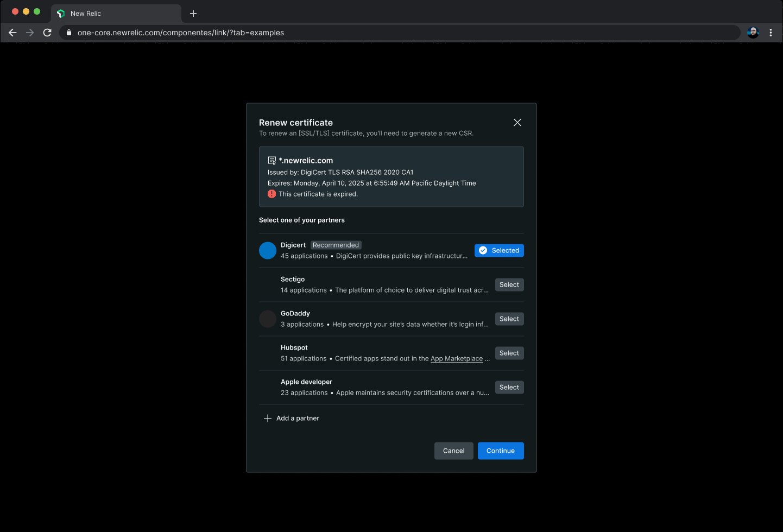Click the GoDaddy partner avatar

click(268, 319)
